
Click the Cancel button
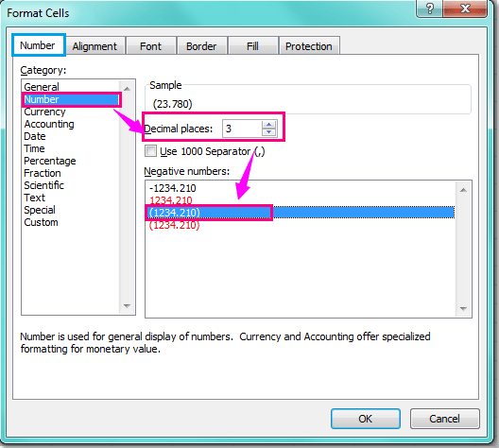pos(444,419)
